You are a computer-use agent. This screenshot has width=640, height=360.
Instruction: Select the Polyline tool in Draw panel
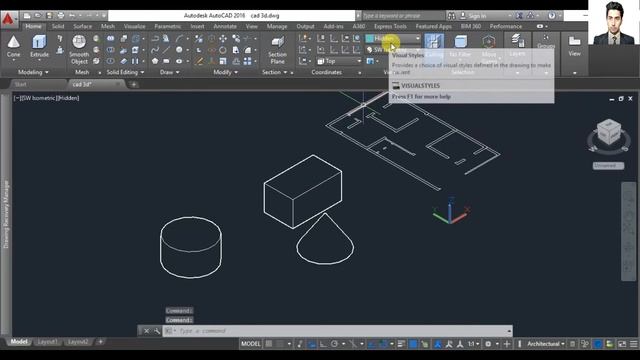pyautogui.click(x=155, y=38)
